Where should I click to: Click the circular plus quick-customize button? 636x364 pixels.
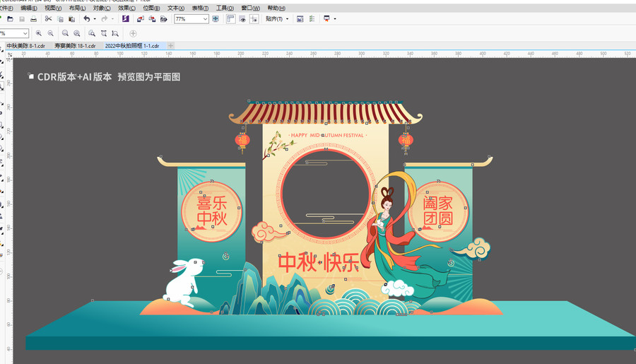133,33
